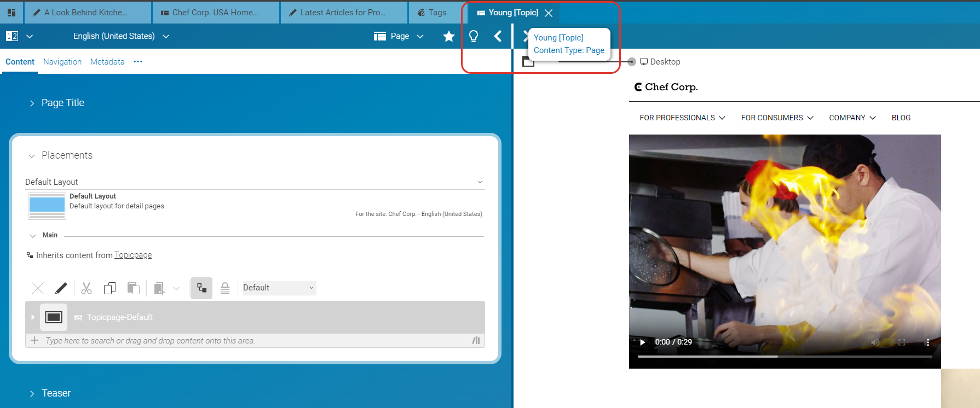Mute the video with speaker icon
980x408 pixels.
pos(875,342)
